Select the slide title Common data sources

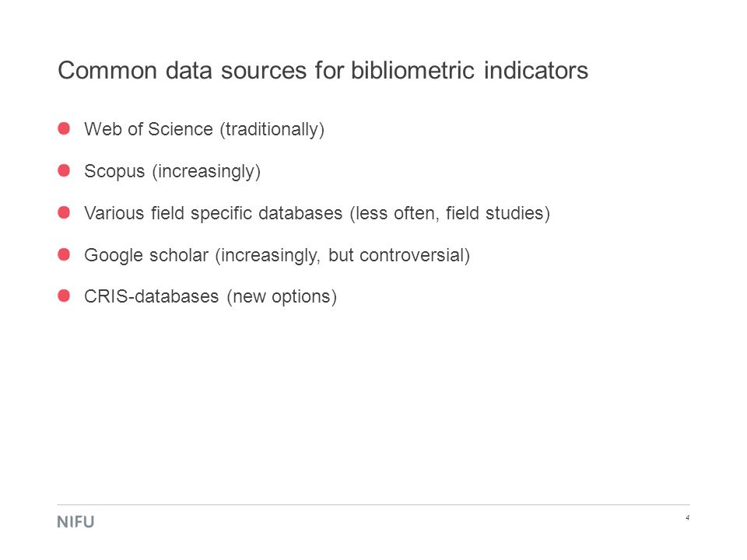pos(322,71)
